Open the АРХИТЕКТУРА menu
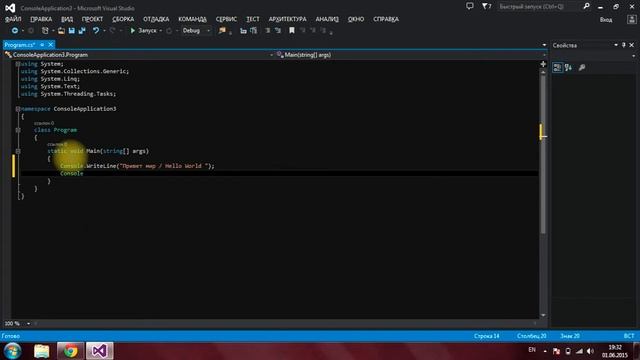The height and width of the screenshot is (360, 640). [x=287, y=19]
